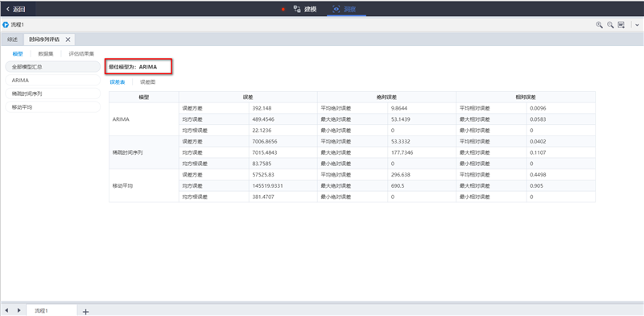644x316 pixels.
Task: Expand the toolbar chevron dropdown at top right
Action: coord(637,25)
